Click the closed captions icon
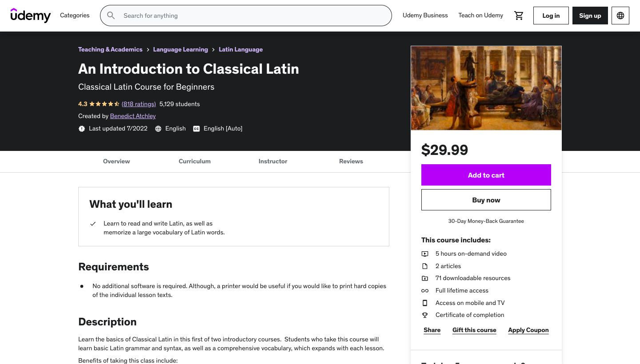 (196, 129)
